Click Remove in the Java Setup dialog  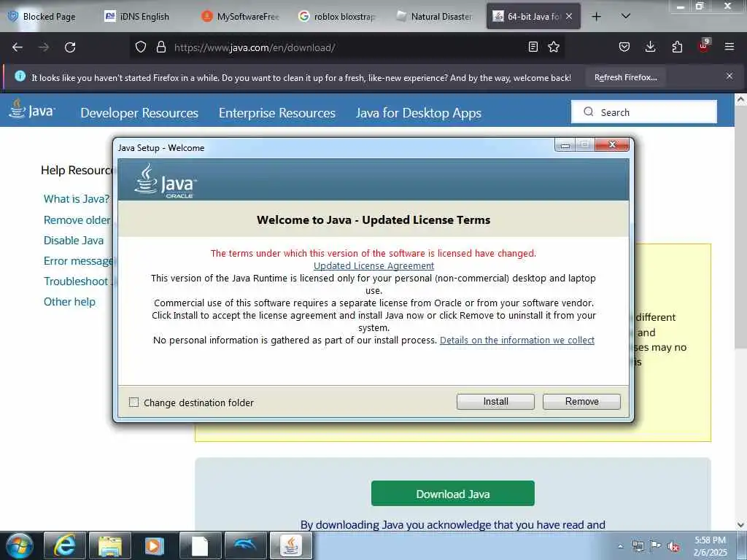pyautogui.click(x=581, y=402)
